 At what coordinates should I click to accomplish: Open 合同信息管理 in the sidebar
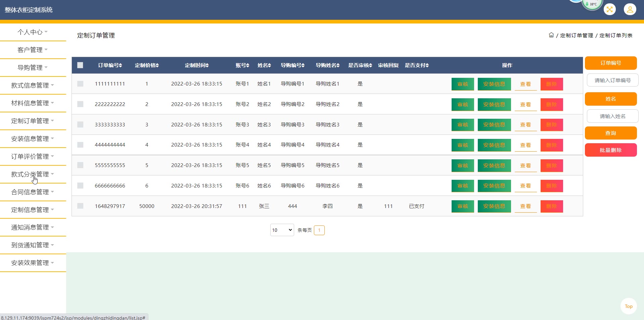tap(33, 192)
